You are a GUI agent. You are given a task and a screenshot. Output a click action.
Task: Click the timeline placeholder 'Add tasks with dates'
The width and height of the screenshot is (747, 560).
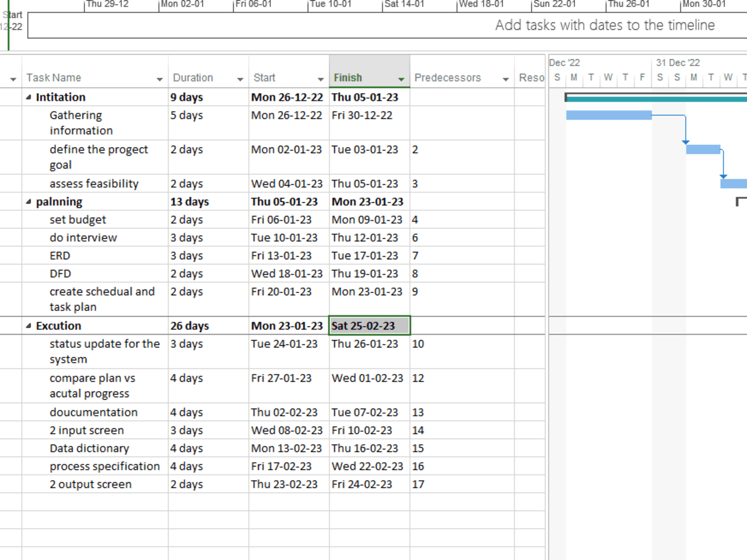(x=605, y=25)
